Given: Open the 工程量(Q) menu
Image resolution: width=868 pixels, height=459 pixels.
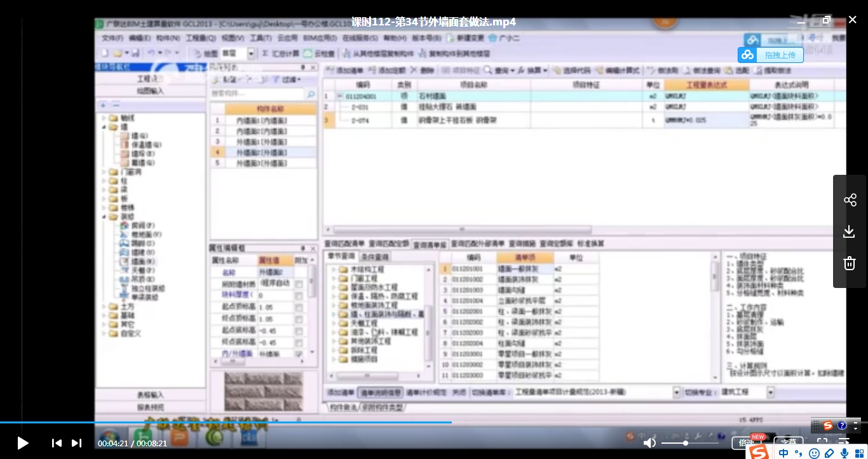Looking at the screenshot, I should point(200,38).
